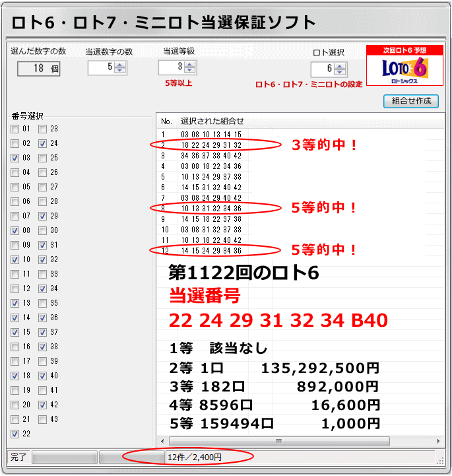Uncheck number 15 checkbox
Screen dimensions: 452x476
click(x=15, y=333)
